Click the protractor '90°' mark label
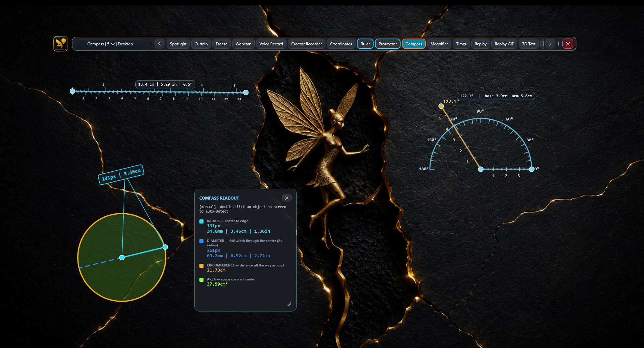Screen dimensions: 644x348 coord(480,111)
